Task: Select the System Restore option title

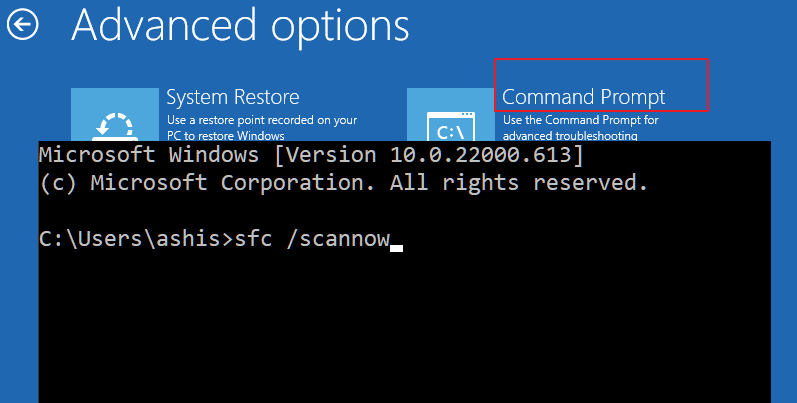Action: point(232,97)
